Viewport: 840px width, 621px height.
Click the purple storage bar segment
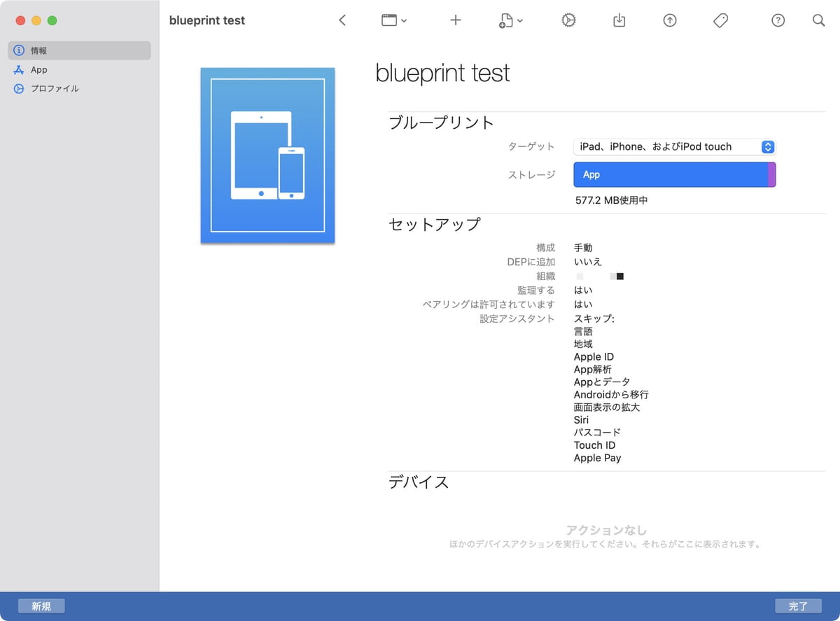point(772,174)
